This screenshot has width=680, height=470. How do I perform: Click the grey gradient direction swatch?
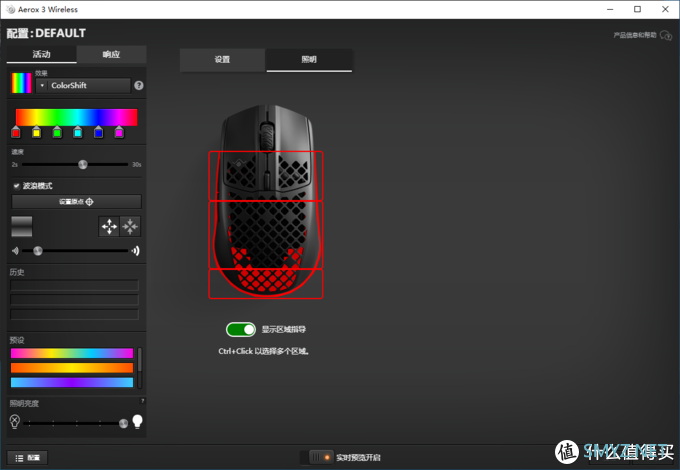click(22, 226)
